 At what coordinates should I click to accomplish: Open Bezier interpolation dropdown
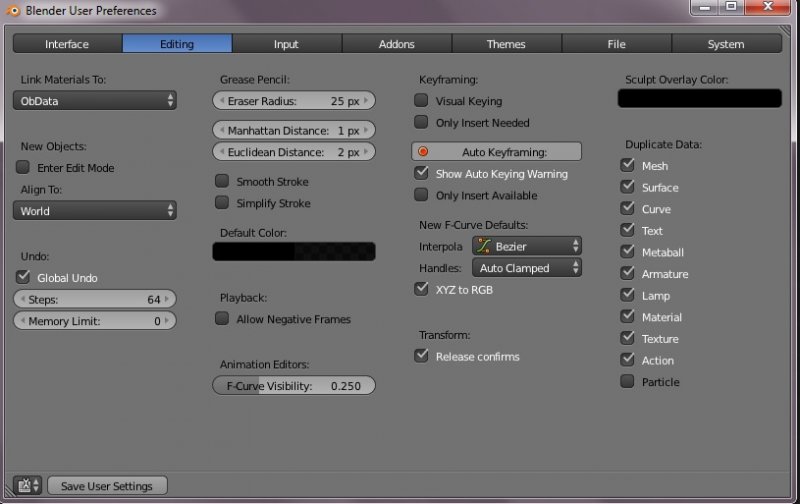[527, 246]
